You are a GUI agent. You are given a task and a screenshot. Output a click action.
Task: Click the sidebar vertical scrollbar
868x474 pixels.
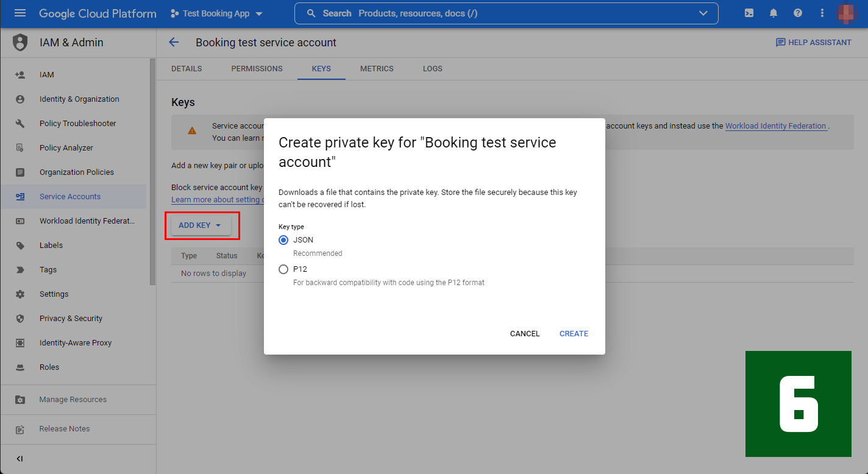click(x=152, y=172)
